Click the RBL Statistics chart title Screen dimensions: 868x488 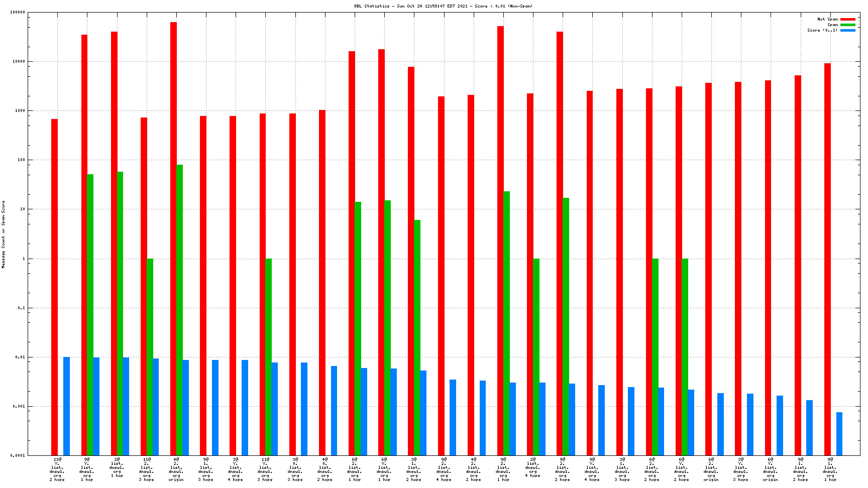pyautogui.click(x=443, y=6)
